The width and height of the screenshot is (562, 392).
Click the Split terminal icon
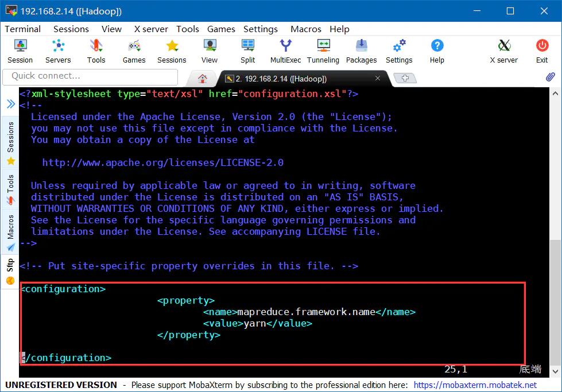(248, 51)
